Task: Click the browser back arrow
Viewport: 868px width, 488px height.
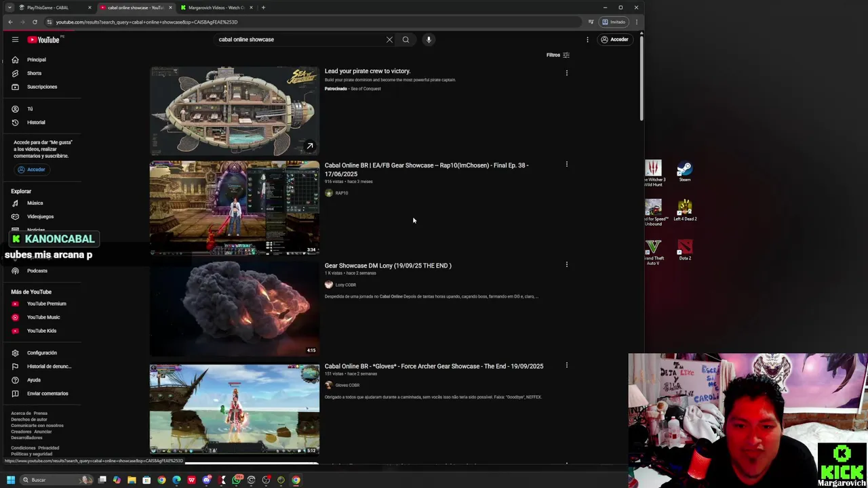Action: coord(10,22)
